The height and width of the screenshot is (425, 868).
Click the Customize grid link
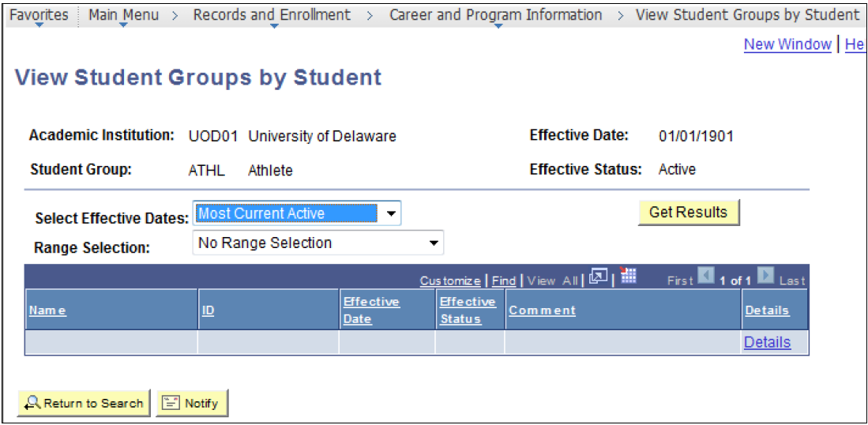[450, 280]
